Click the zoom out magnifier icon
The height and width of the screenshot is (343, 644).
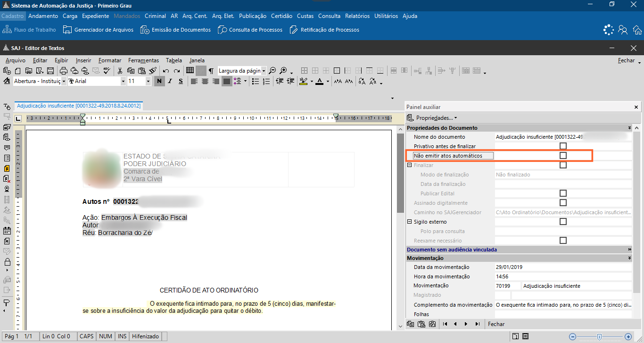[272, 71]
